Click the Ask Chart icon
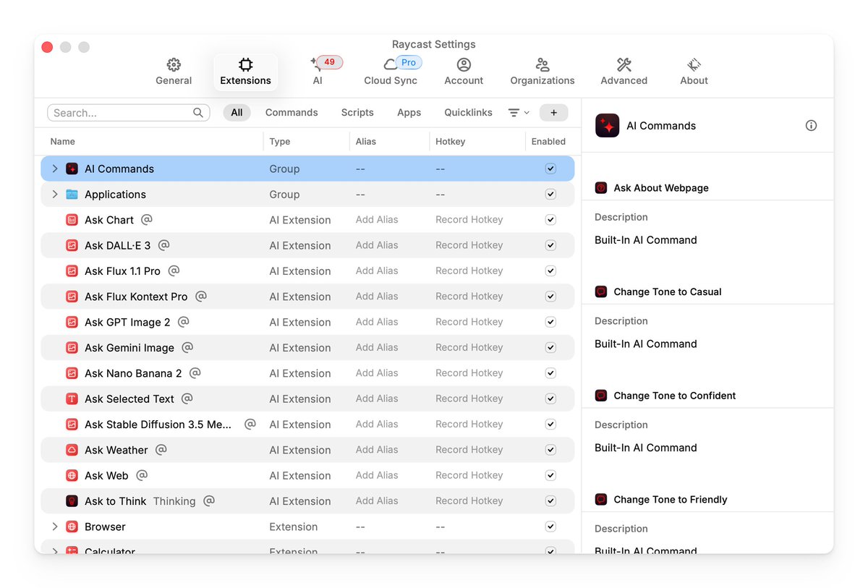Image resolution: width=868 pixels, height=588 pixels. 72,220
